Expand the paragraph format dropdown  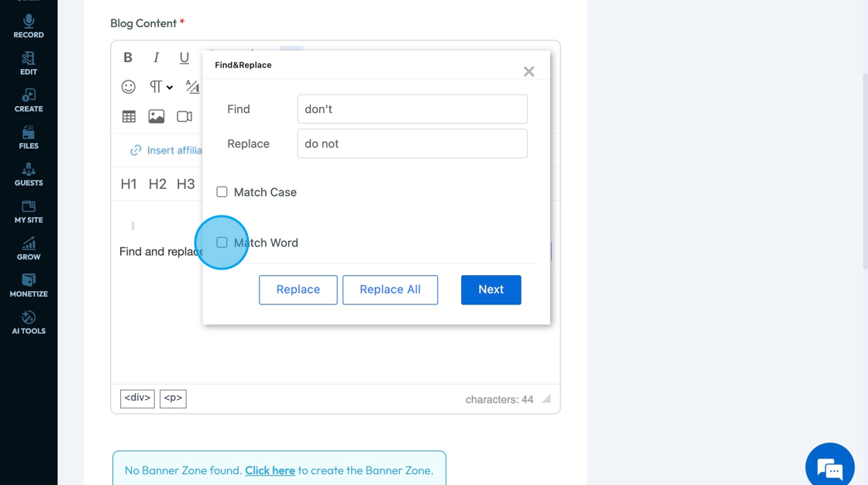(x=161, y=87)
